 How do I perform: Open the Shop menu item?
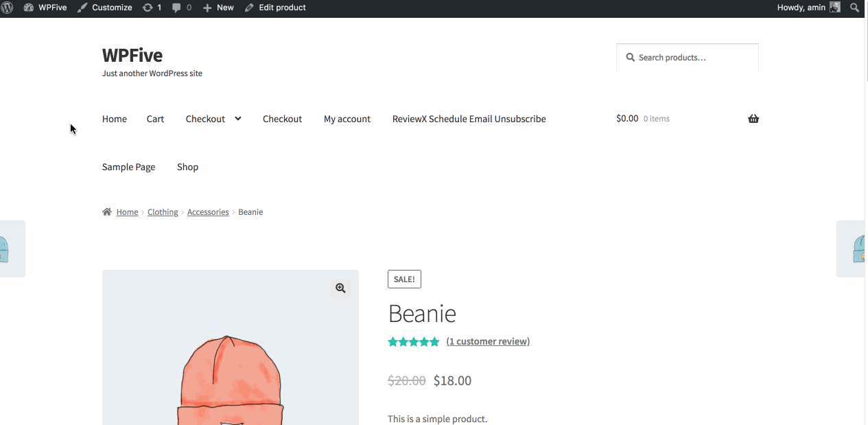[187, 167]
